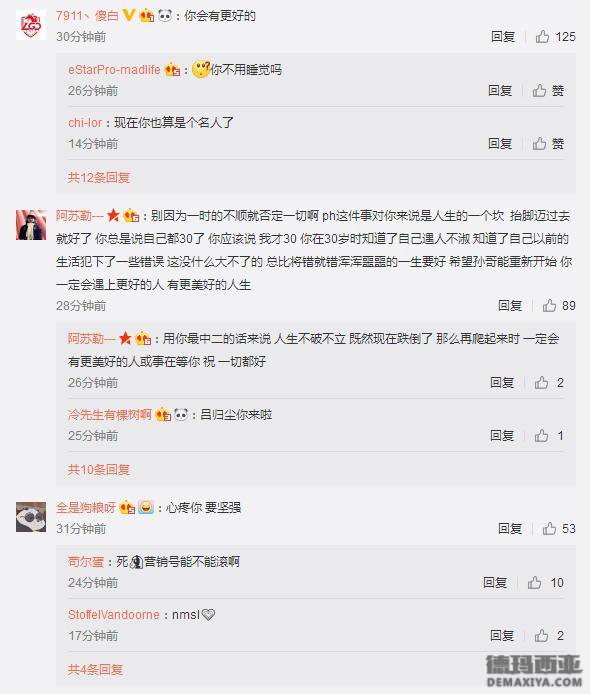The width and height of the screenshot is (590, 694).
Task: Open eStarPro-madlife's profile link
Action: point(114,69)
